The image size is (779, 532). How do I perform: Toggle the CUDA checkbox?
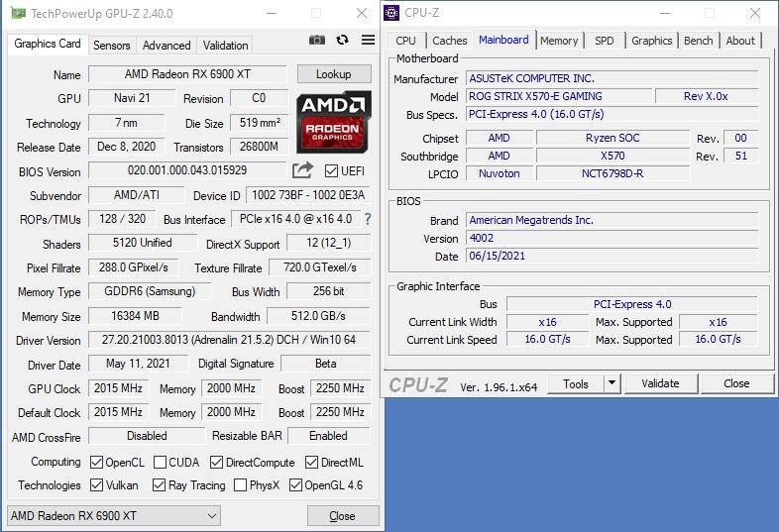pos(160,463)
